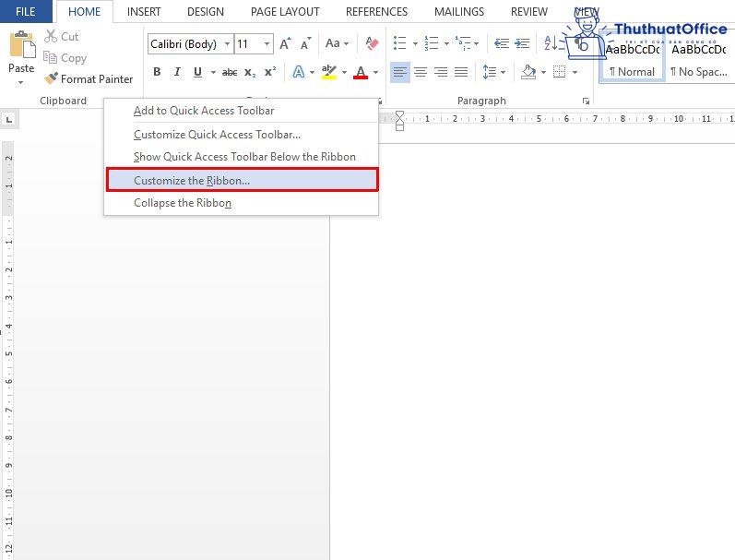Apply red font color
This screenshot has height=560, width=735.
(361, 72)
